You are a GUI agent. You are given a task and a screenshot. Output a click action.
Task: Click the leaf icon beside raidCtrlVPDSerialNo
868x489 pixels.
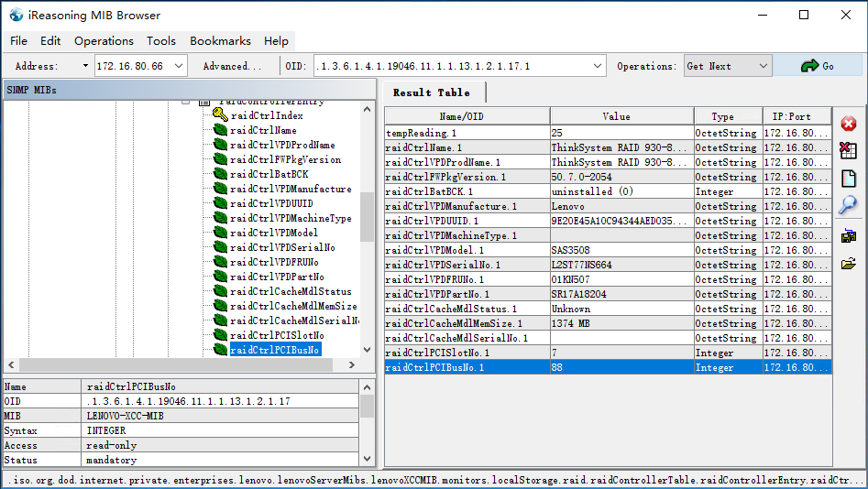click(x=220, y=247)
